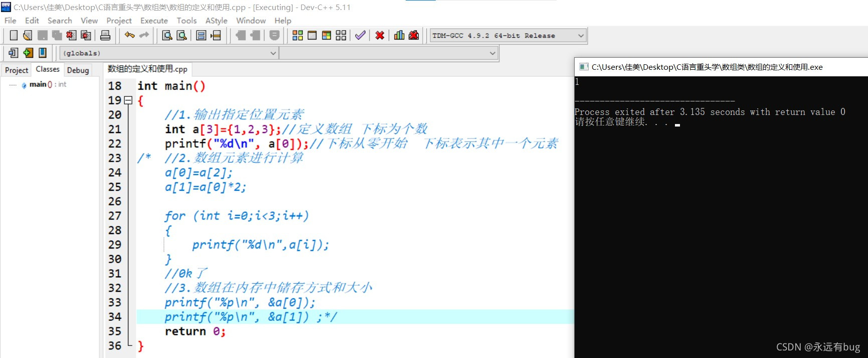
Task: Open the View menu
Action: coord(89,21)
